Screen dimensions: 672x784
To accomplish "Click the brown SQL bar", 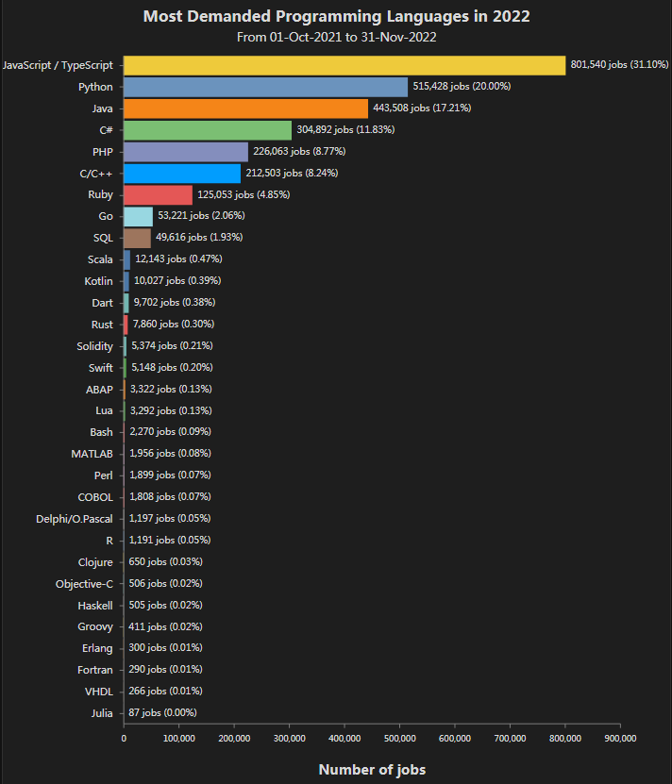I will [x=137, y=238].
